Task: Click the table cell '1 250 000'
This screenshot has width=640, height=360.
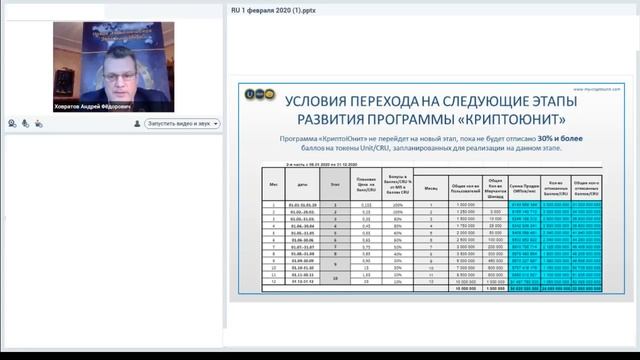Action: [465, 212]
